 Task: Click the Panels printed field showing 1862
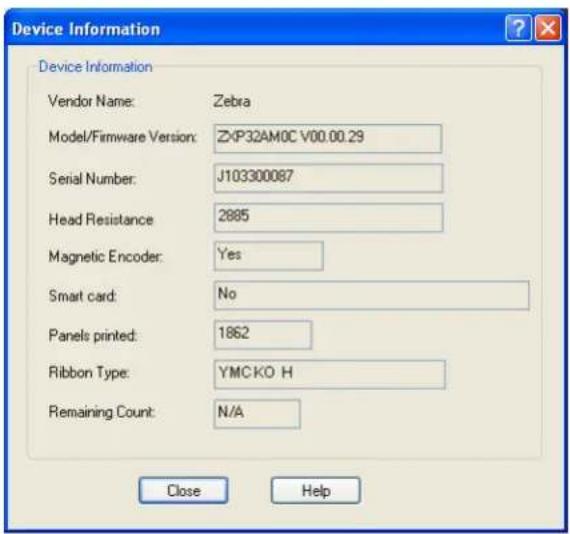pos(263,335)
